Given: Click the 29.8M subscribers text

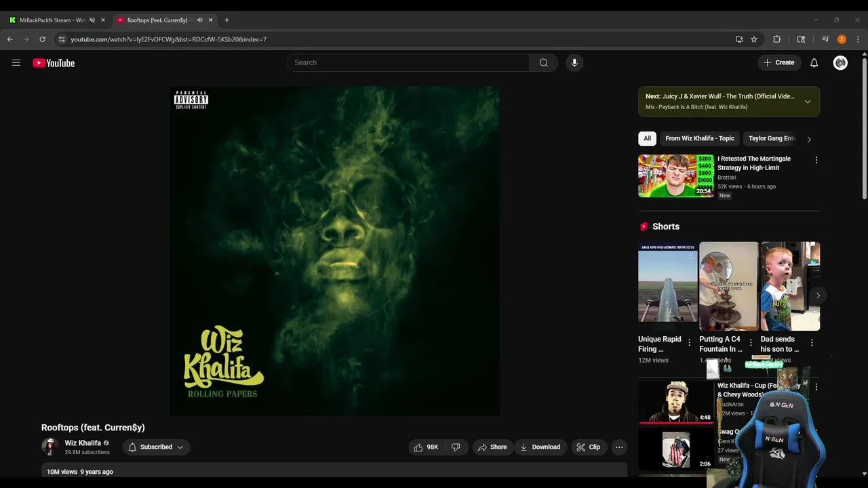Looking at the screenshot, I should tap(87, 452).
